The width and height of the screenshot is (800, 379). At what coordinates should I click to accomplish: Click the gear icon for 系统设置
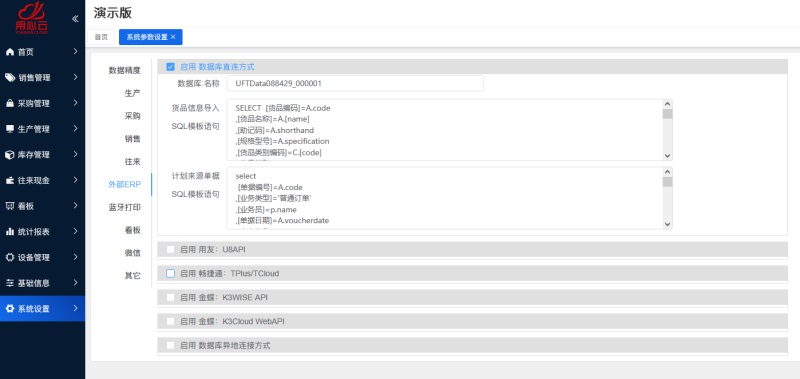click(9, 308)
